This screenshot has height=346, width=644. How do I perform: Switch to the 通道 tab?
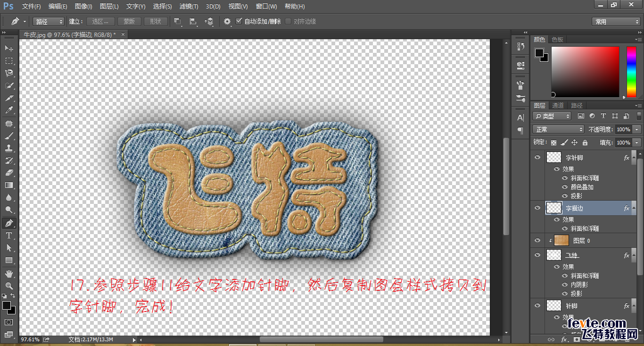pyautogui.click(x=558, y=105)
